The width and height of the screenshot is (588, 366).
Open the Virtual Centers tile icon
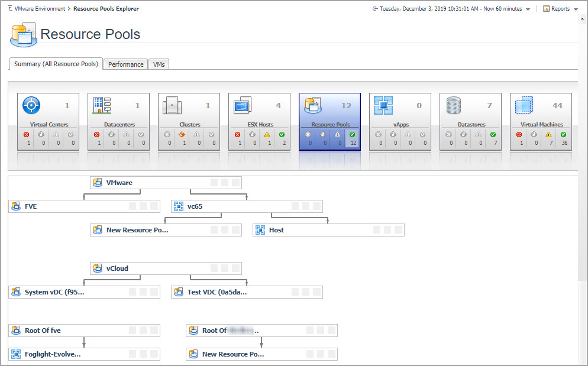(31, 106)
